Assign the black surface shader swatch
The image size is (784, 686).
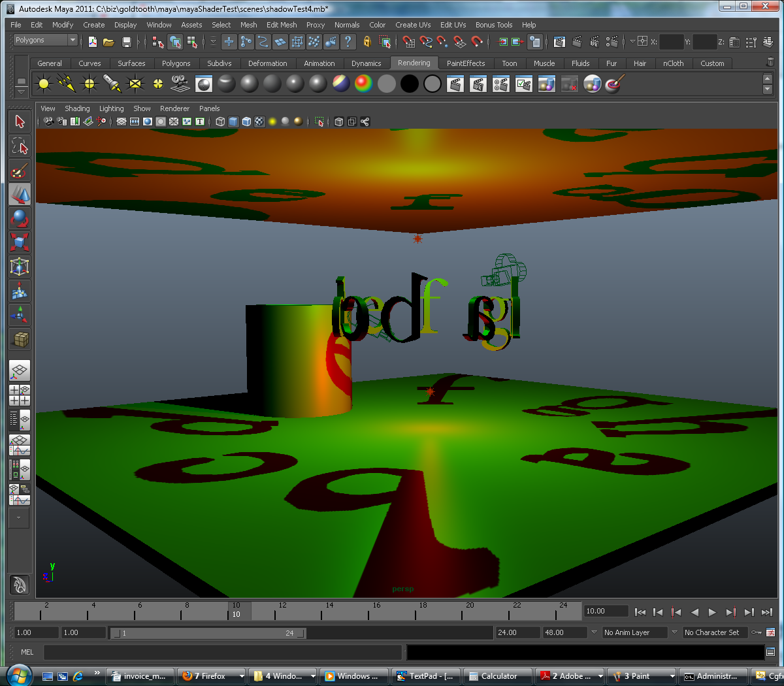[410, 84]
